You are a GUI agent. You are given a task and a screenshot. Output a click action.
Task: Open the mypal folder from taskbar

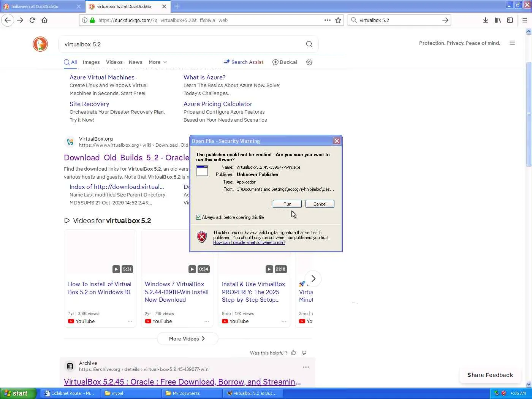pos(131,393)
